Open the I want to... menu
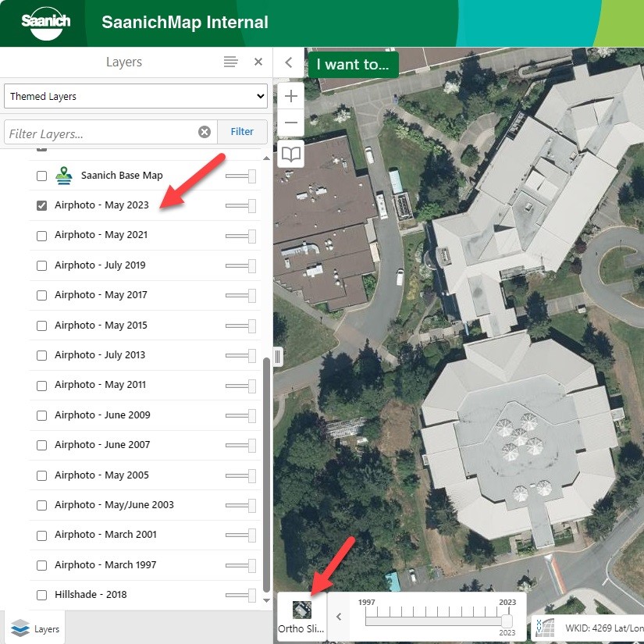This screenshot has height=644, width=644. [x=353, y=64]
